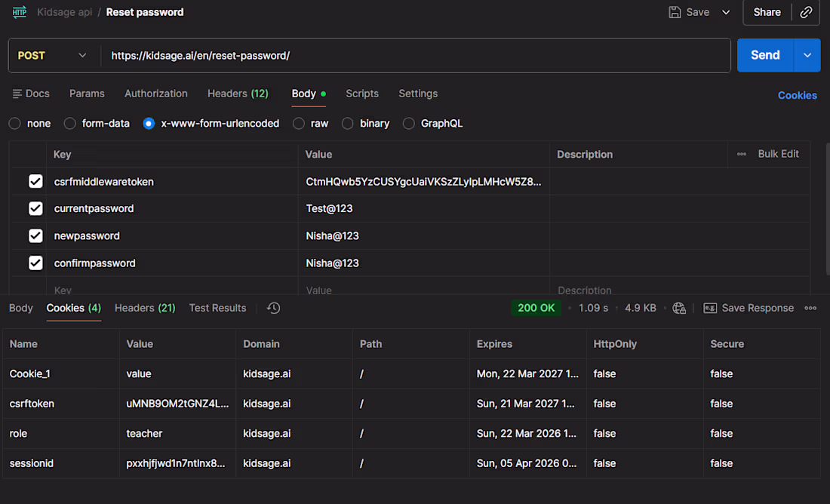
Task: Open the response Headers (21) tab
Action: click(x=145, y=308)
